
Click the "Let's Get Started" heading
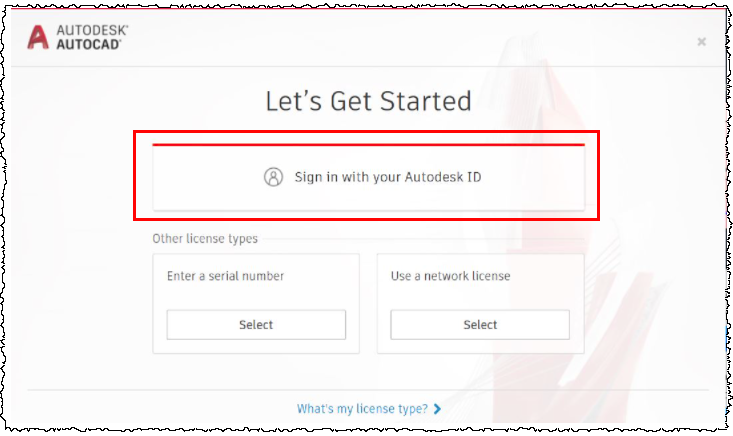point(367,101)
